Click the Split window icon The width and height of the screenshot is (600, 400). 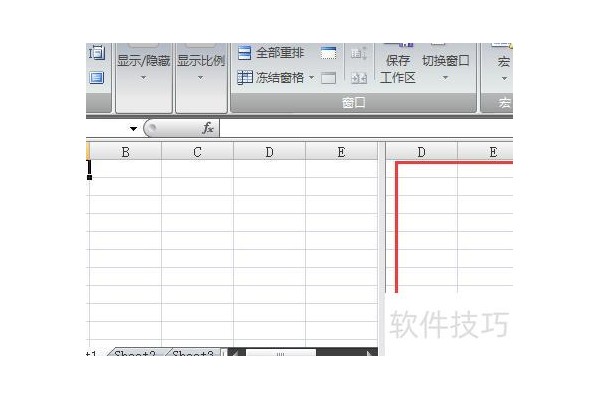point(328,53)
